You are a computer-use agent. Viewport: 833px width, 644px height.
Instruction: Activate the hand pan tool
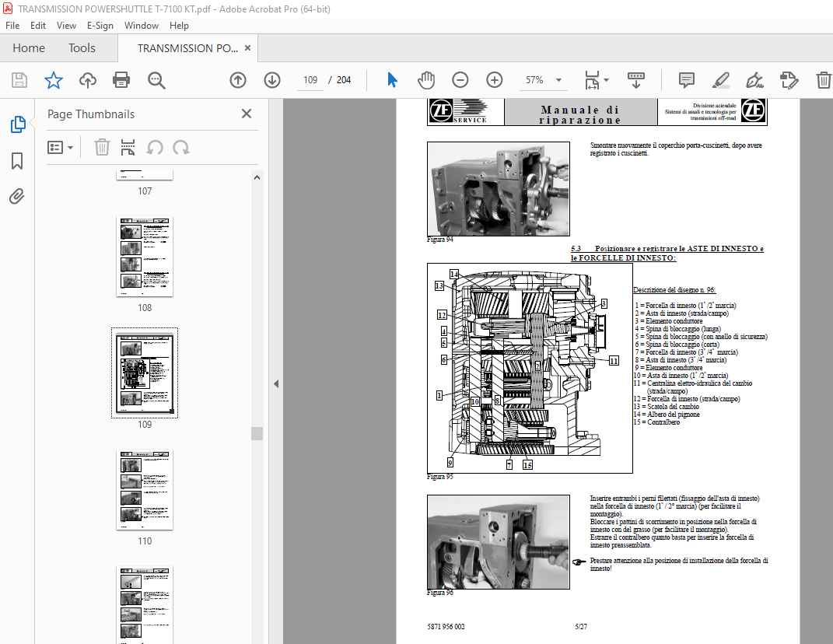point(426,80)
